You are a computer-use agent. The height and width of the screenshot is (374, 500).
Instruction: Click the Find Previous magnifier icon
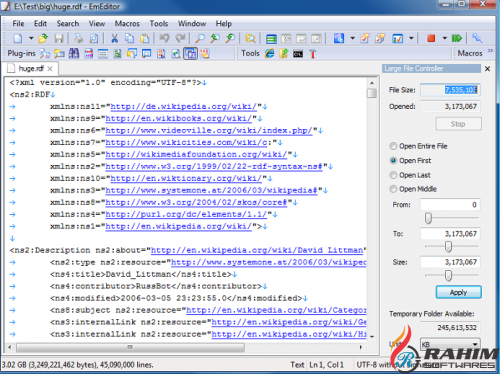pyautogui.click(x=215, y=38)
